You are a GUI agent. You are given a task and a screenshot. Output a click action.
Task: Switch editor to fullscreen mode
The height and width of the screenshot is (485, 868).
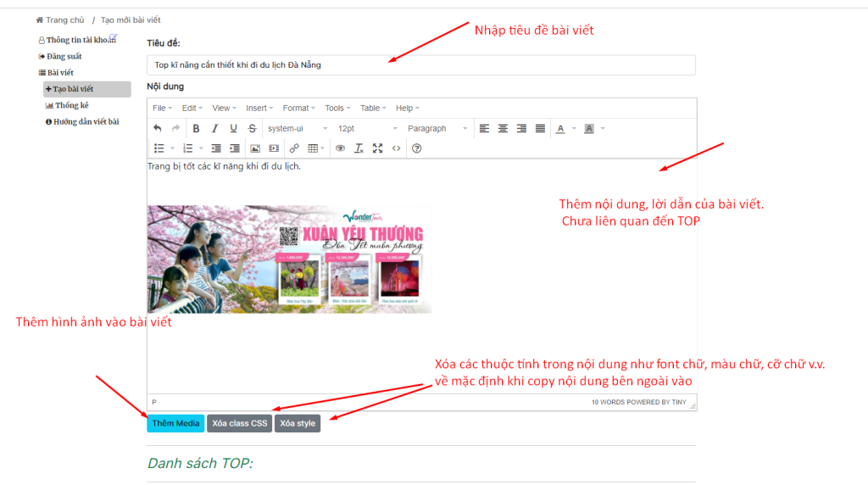377,148
